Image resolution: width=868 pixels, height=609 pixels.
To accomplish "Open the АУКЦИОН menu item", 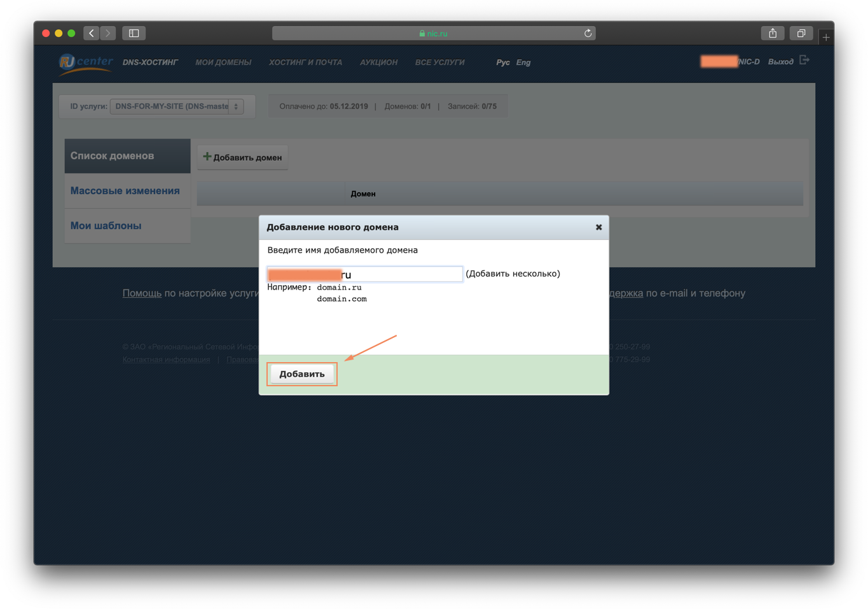I will 378,62.
